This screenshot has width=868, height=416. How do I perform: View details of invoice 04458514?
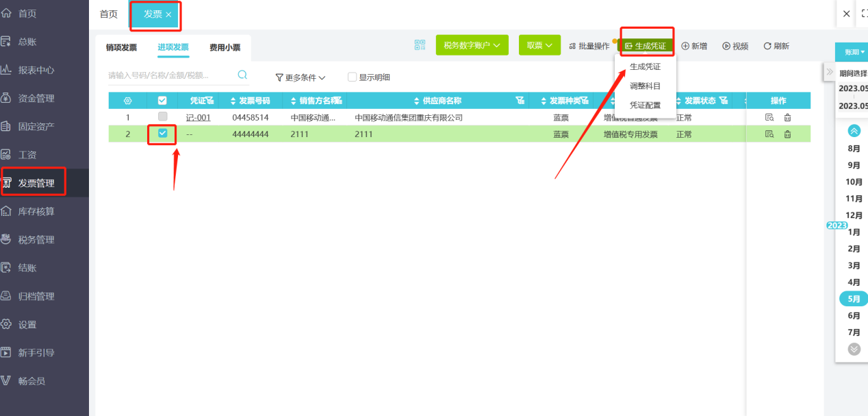coord(769,117)
